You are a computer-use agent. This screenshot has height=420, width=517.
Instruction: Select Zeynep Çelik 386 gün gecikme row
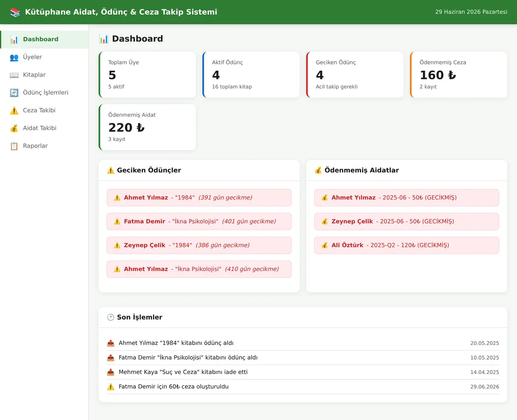point(199,245)
